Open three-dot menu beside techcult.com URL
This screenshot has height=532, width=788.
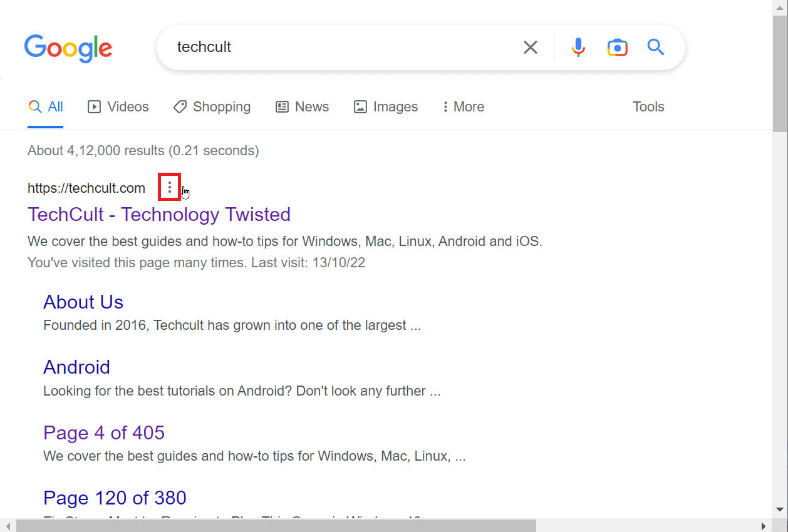pos(170,187)
